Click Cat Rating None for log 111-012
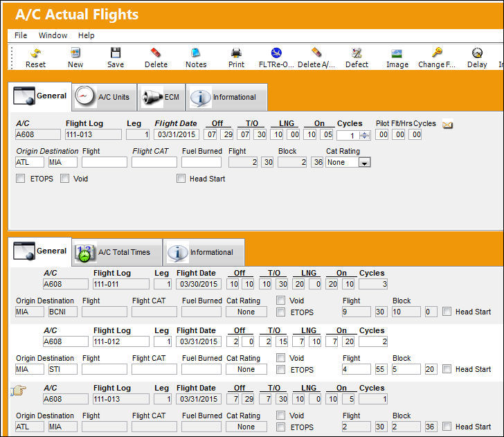 click(x=246, y=369)
